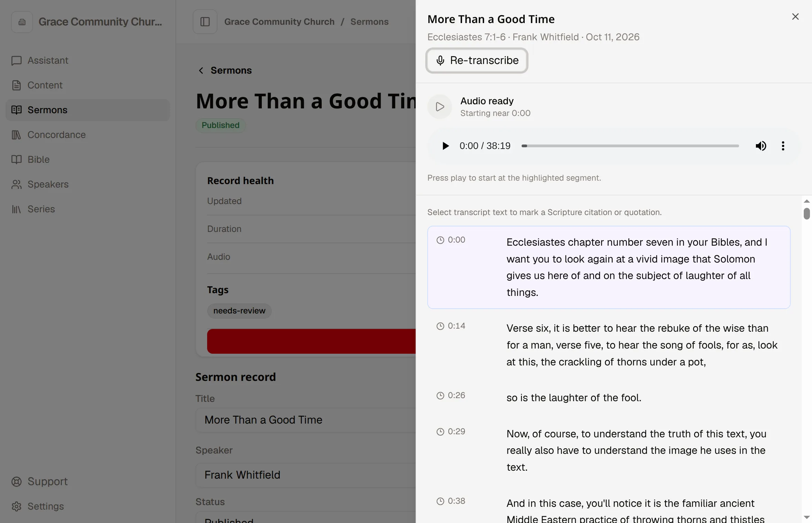Open Settings from the sidebar
This screenshot has width=812, height=523.
(88, 506)
